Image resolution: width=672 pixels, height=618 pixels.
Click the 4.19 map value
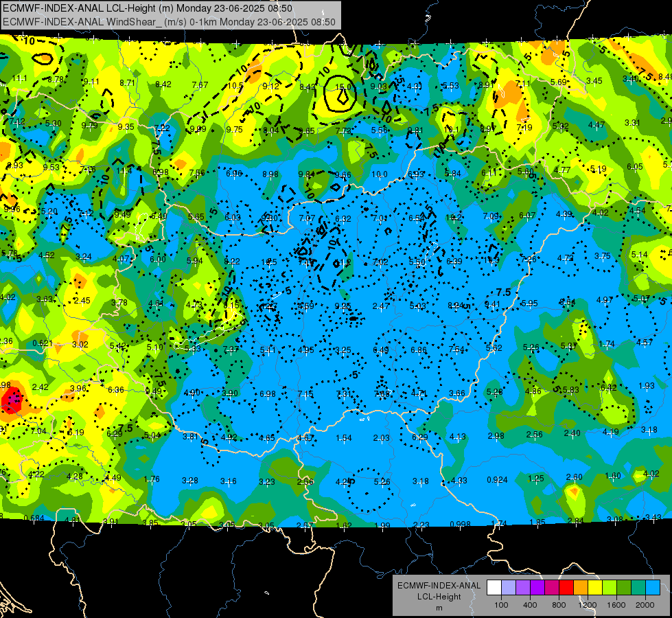[x=610, y=432]
